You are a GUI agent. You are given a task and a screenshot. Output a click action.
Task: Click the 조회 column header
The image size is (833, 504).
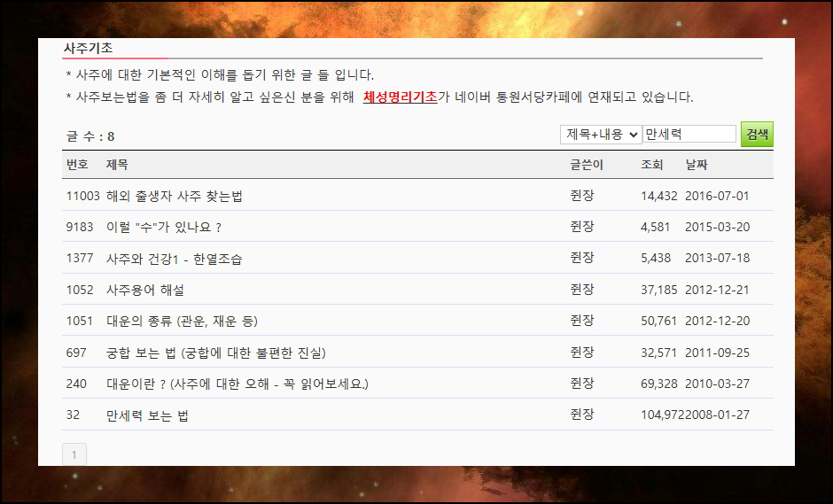click(652, 165)
